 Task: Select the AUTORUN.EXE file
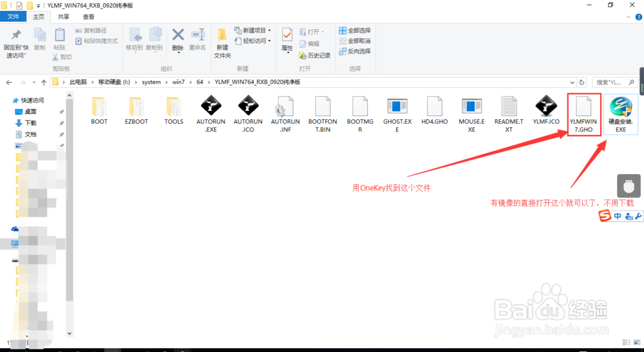pos(211,114)
